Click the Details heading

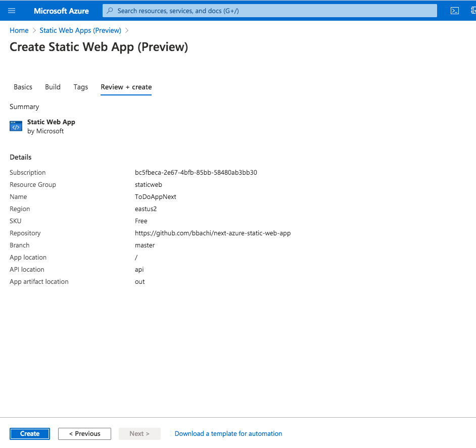point(21,157)
